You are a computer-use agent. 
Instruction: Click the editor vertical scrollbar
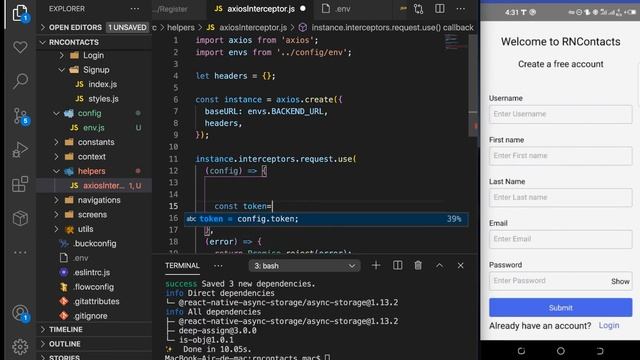pos(473,86)
